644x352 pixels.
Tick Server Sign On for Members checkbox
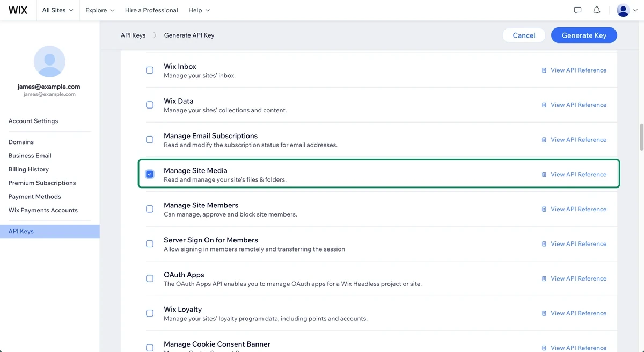tap(150, 244)
